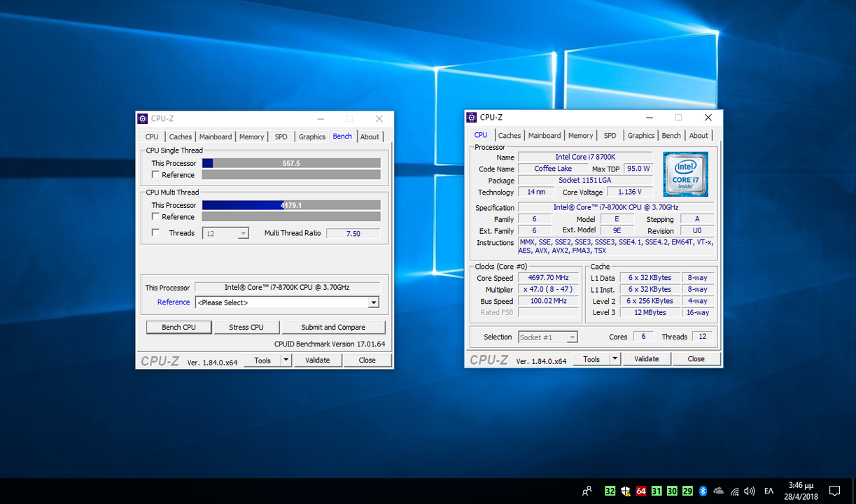The width and height of the screenshot is (856, 504).
Task: Click single thread score bar showing 557.5
Action: click(291, 163)
